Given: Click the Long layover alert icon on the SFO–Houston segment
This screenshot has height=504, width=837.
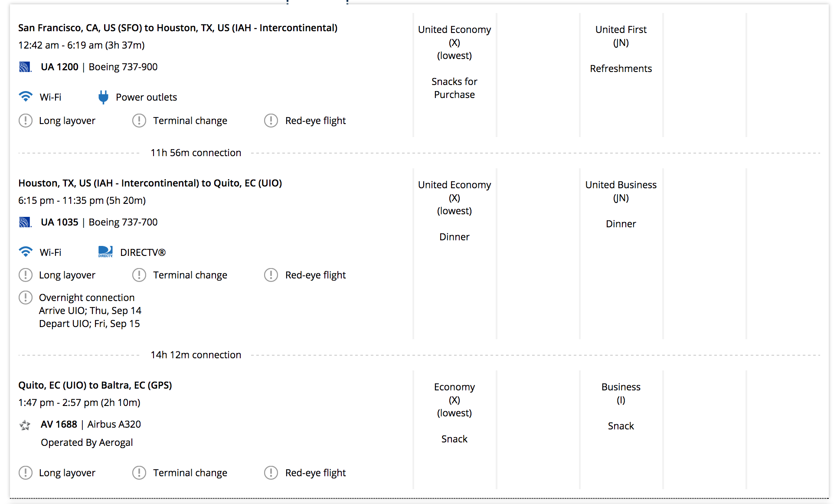Looking at the screenshot, I should (26, 121).
